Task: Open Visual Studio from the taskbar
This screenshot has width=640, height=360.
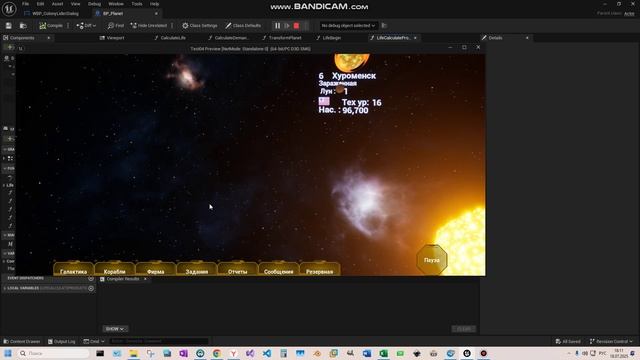Action: click(250, 353)
